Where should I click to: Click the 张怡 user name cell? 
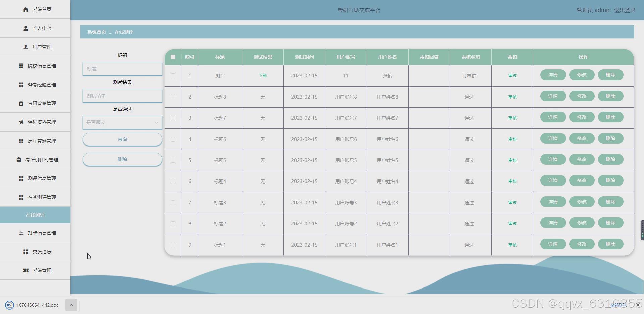(x=387, y=76)
